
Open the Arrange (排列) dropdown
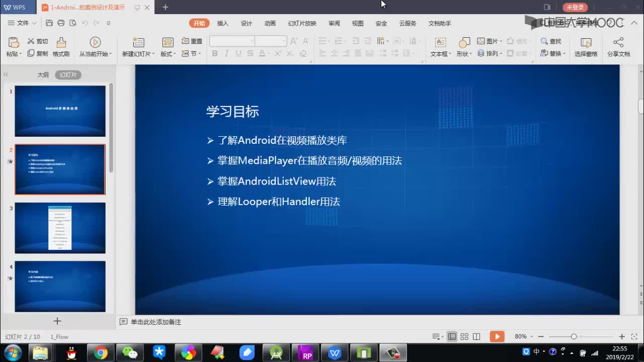click(490, 53)
